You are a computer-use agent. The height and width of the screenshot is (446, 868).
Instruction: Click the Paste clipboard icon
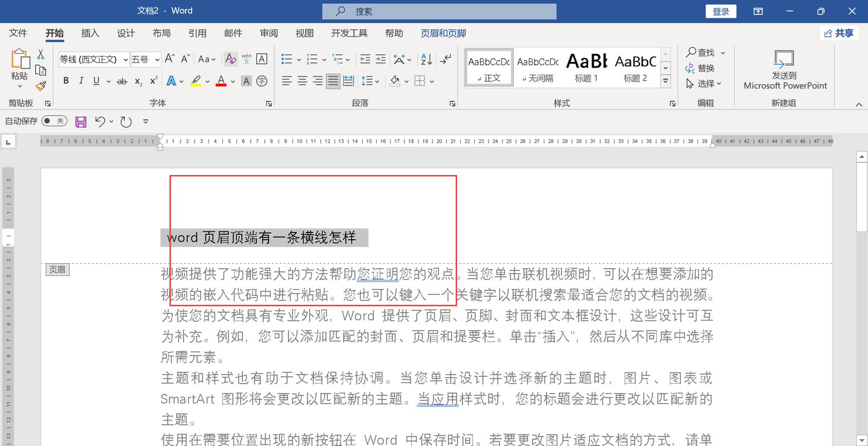tap(19, 60)
